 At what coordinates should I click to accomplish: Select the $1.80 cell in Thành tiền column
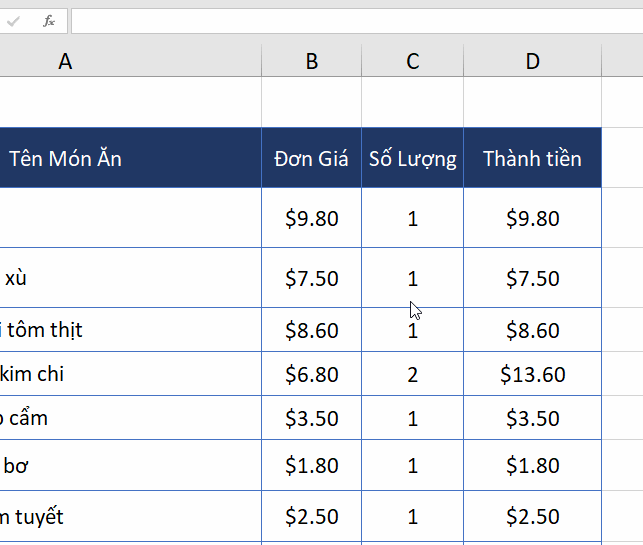tap(533, 465)
